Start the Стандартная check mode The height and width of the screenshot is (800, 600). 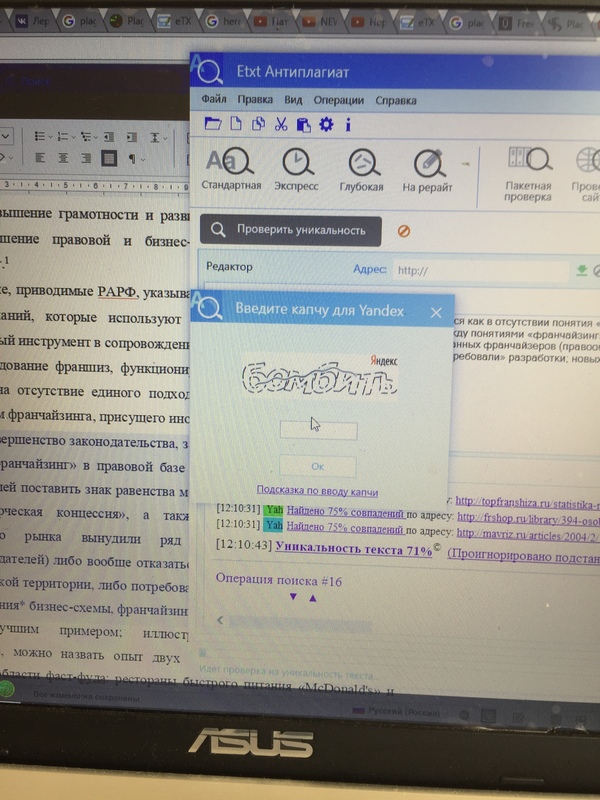tap(231, 163)
